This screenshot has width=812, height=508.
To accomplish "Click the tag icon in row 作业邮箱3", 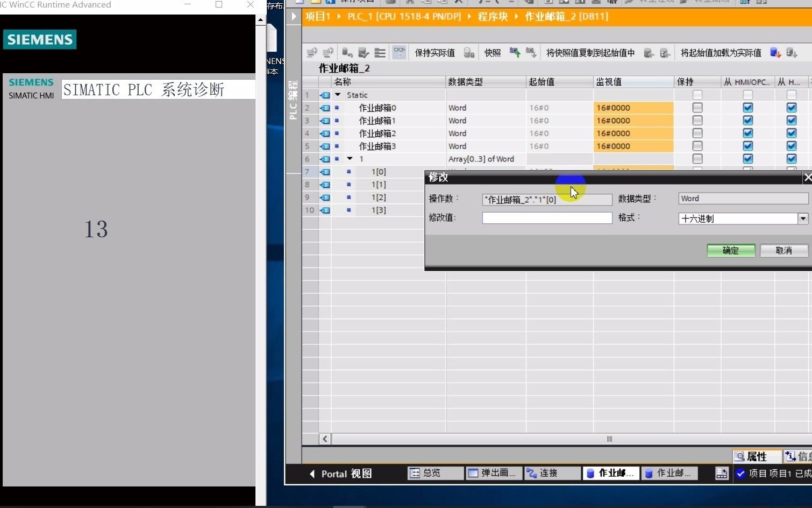I will pos(325,146).
